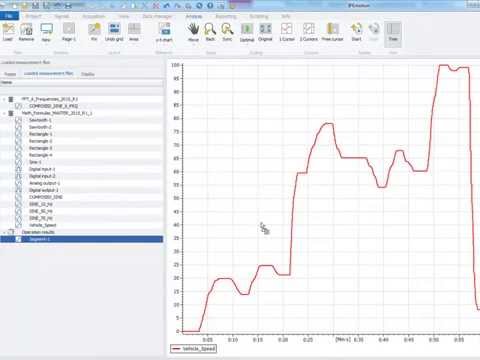Select the Rectangle 2 channel
This screenshot has width=480, height=360.
(40, 141)
